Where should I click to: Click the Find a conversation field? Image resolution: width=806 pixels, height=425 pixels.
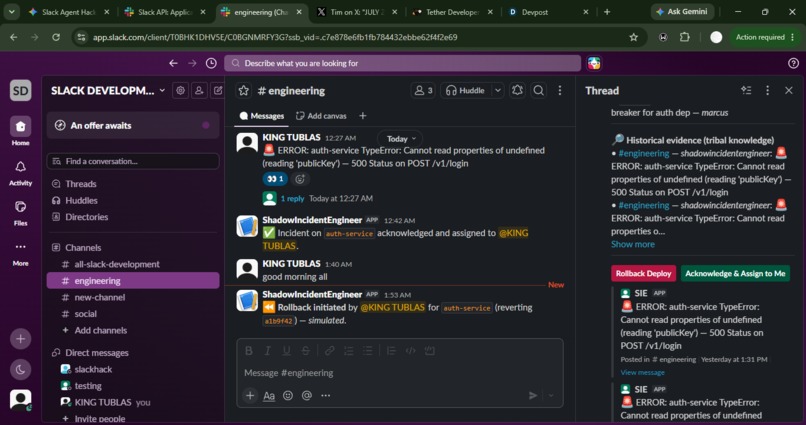[x=133, y=161]
